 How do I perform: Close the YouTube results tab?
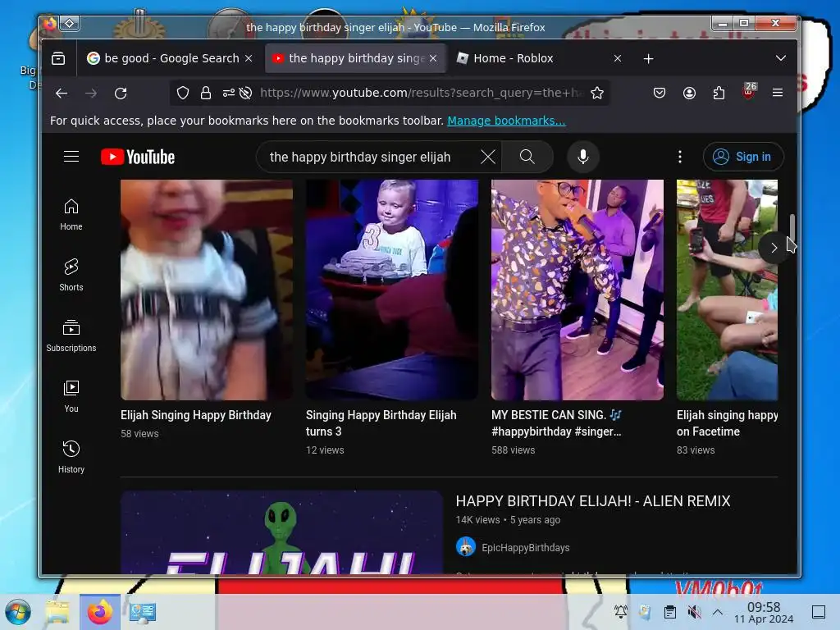(433, 58)
